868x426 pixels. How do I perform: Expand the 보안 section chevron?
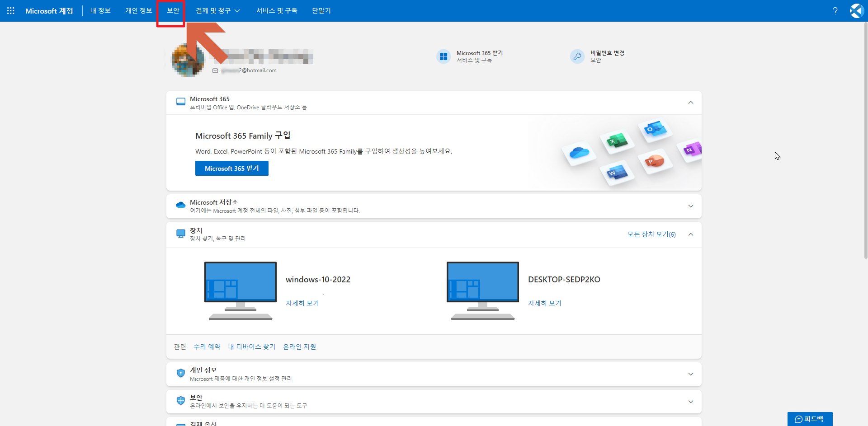coord(690,402)
